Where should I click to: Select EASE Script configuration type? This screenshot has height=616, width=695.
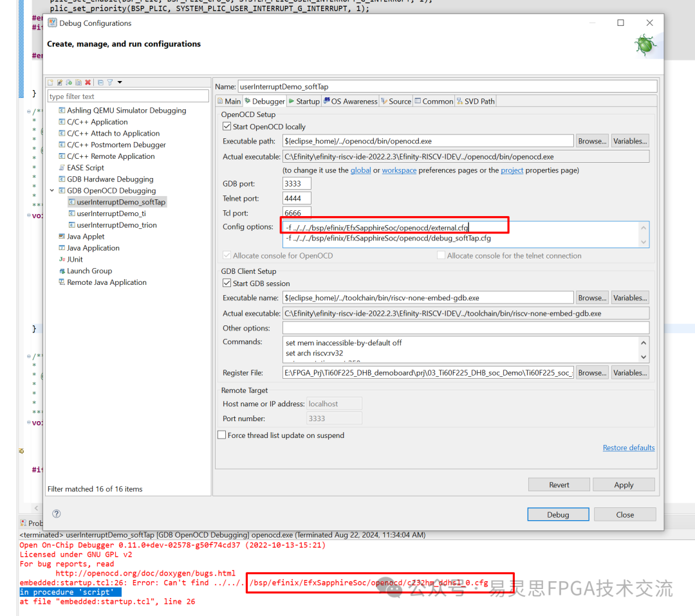[x=86, y=168]
